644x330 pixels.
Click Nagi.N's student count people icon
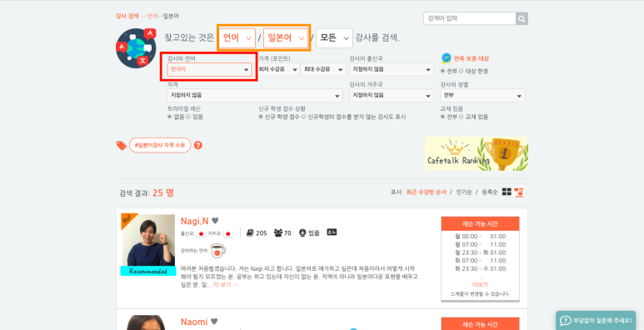point(278,233)
